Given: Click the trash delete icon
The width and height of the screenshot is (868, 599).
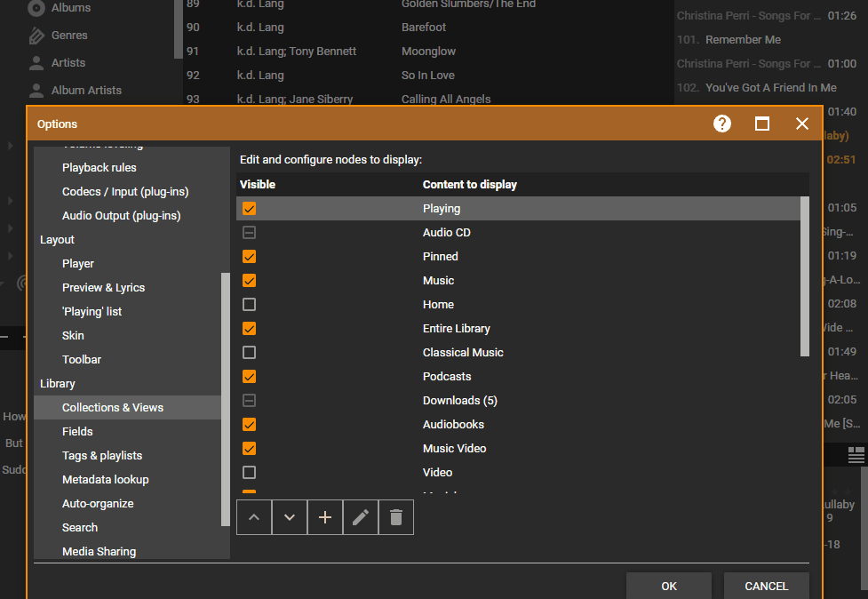Looking at the screenshot, I should pos(396,517).
